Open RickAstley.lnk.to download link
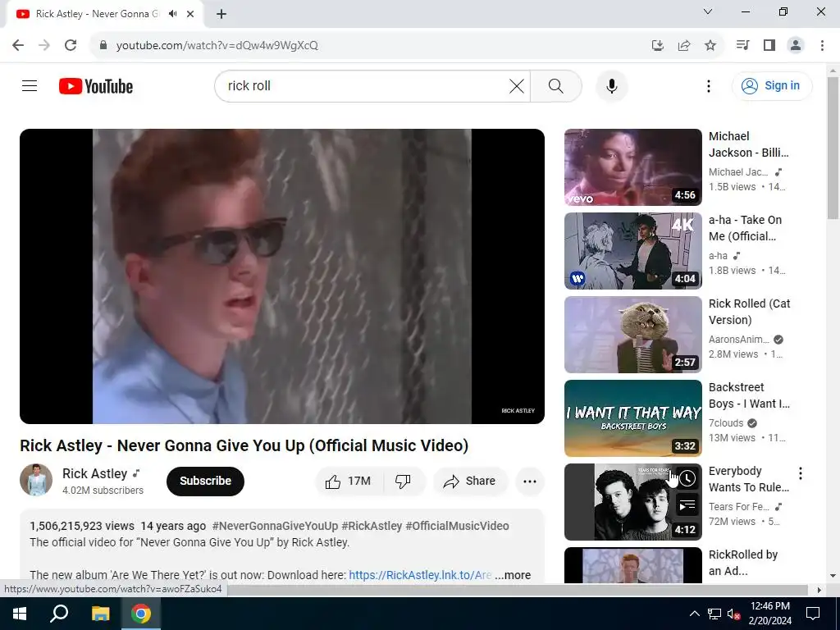840x630 pixels. (x=420, y=575)
